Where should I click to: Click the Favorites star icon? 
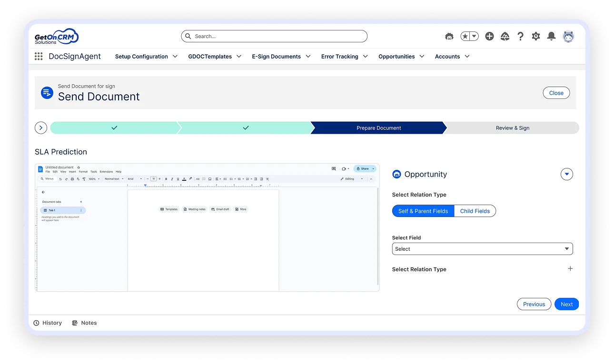pos(465,36)
